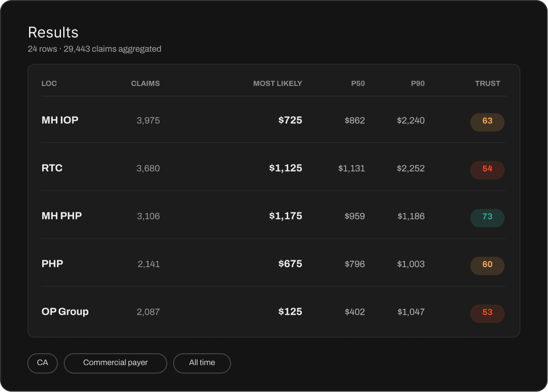This screenshot has height=392, width=548.
Task: Click the $1,175 most likely value
Action: click(285, 216)
